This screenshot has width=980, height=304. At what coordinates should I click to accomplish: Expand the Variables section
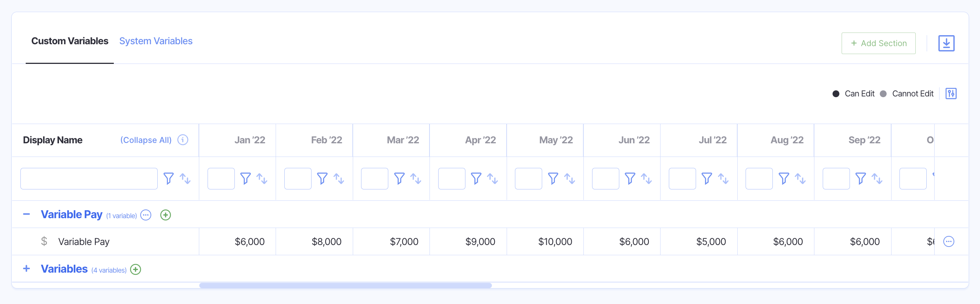point(26,268)
